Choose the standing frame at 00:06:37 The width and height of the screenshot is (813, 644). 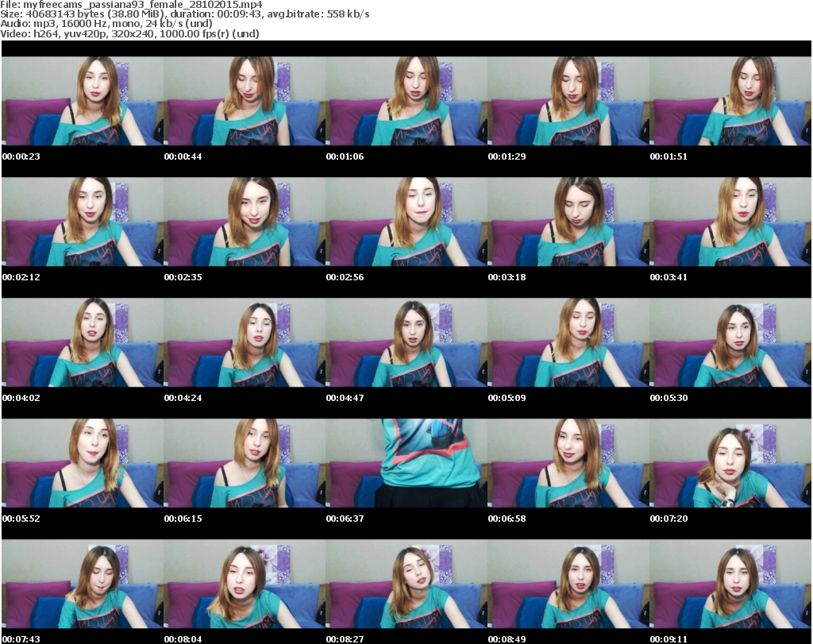pos(406,463)
